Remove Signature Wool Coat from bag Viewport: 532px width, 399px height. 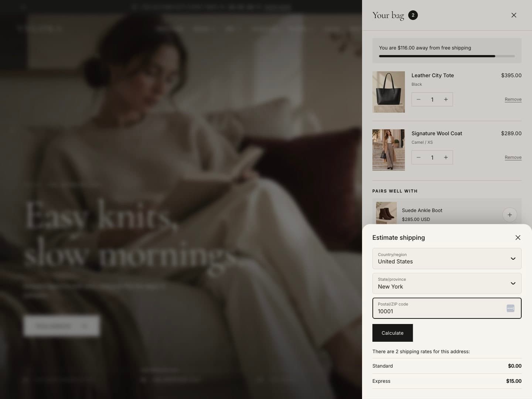click(x=513, y=157)
